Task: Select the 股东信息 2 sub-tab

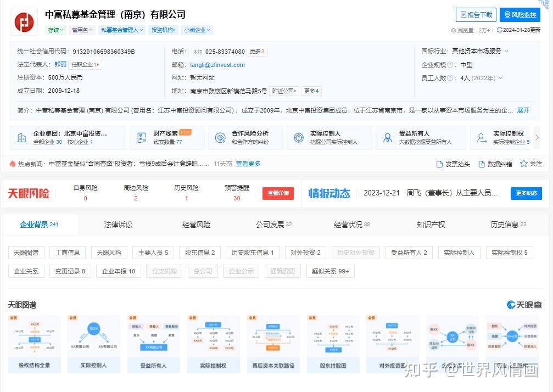Action: click(199, 253)
